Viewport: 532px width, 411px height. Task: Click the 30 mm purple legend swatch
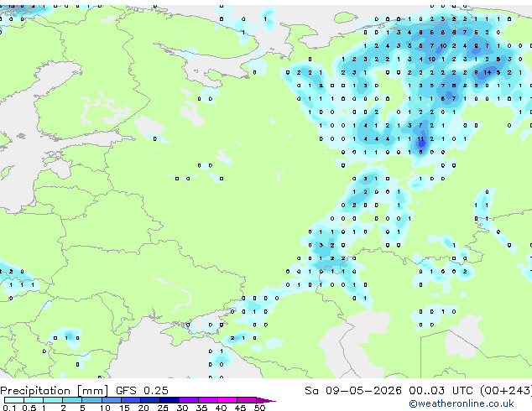coord(189,400)
